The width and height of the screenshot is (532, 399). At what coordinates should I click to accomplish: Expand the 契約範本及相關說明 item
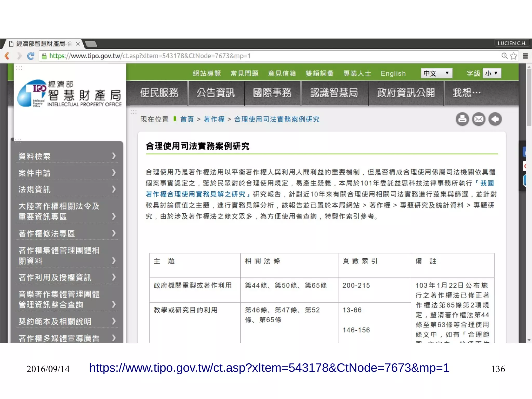coord(67,322)
